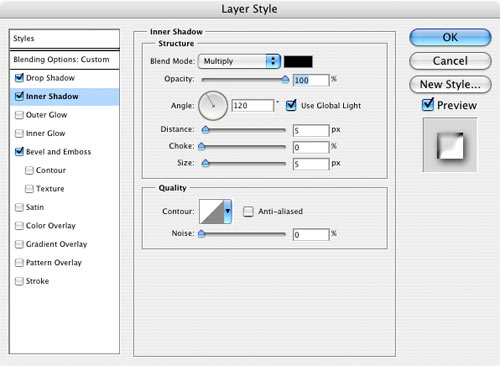
Task: Click the contour curve thumbnail
Action: (211, 211)
